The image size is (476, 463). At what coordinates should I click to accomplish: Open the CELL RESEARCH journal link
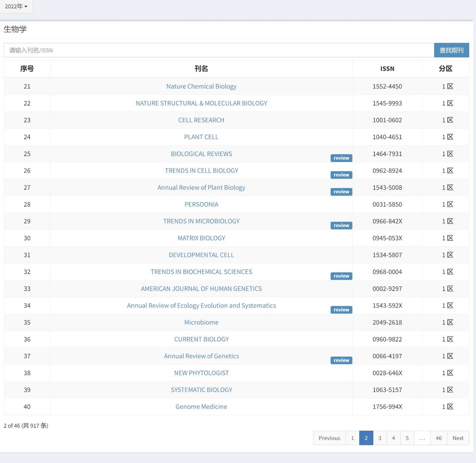pyautogui.click(x=201, y=120)
